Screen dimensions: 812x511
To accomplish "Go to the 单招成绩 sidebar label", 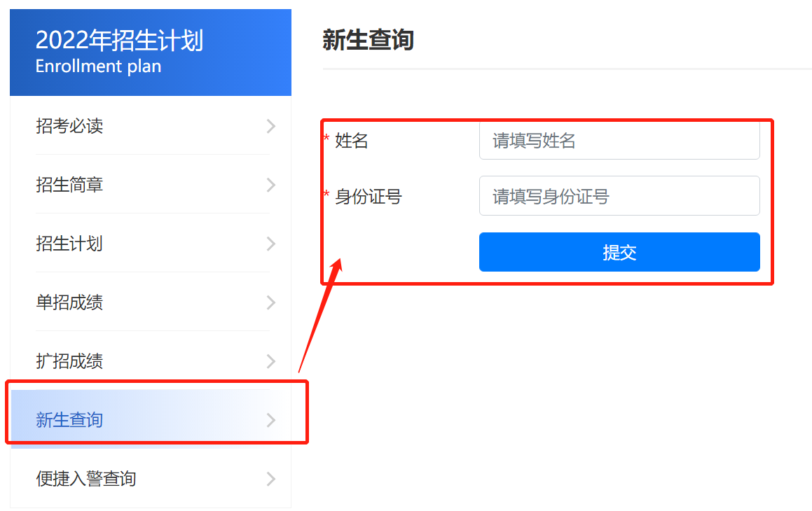I will click(69, 302).
